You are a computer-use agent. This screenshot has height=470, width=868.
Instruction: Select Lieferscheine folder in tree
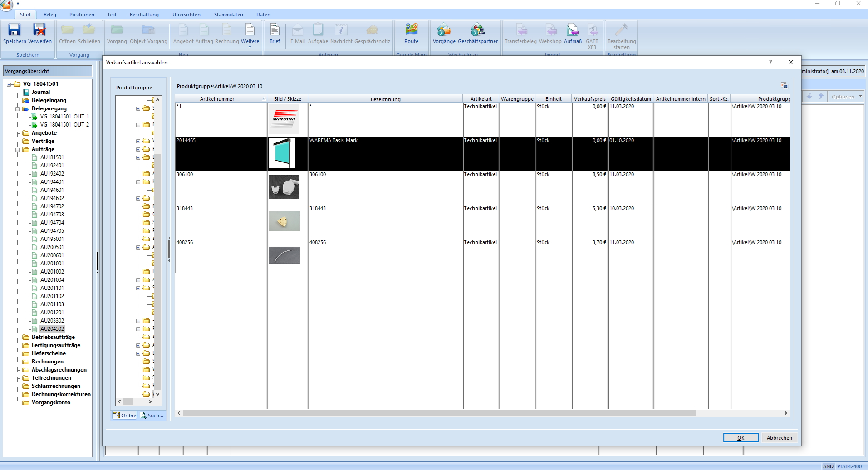pyautogui.click(x=49, y=353)
